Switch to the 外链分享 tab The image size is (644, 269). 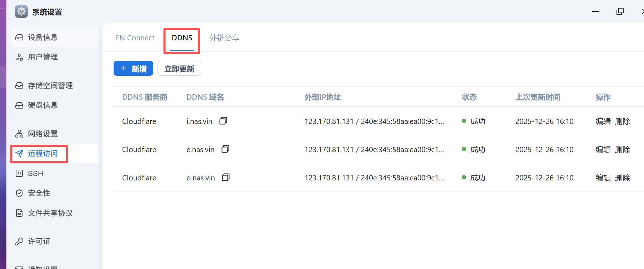point(224,38)
